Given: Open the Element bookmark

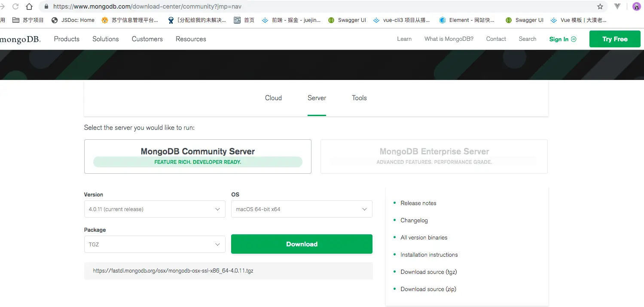Looking at the screenshot, I should pyautogui.click(x=467, y=20).
